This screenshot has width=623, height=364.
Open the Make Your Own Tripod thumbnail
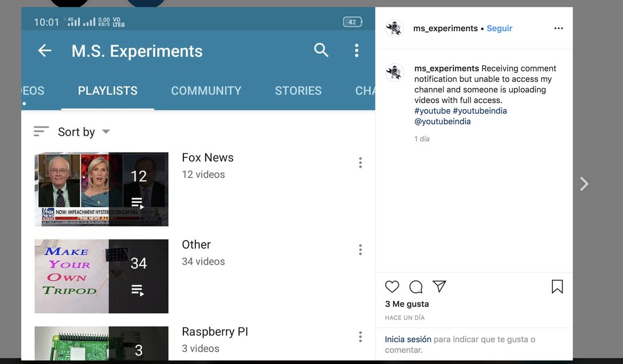coord(102,276)
